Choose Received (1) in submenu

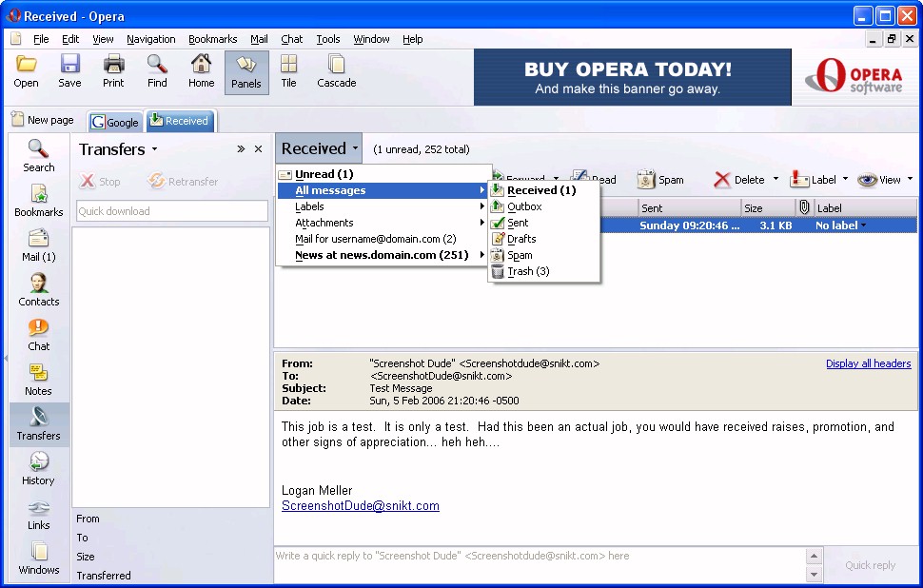(x=544, y=190)
